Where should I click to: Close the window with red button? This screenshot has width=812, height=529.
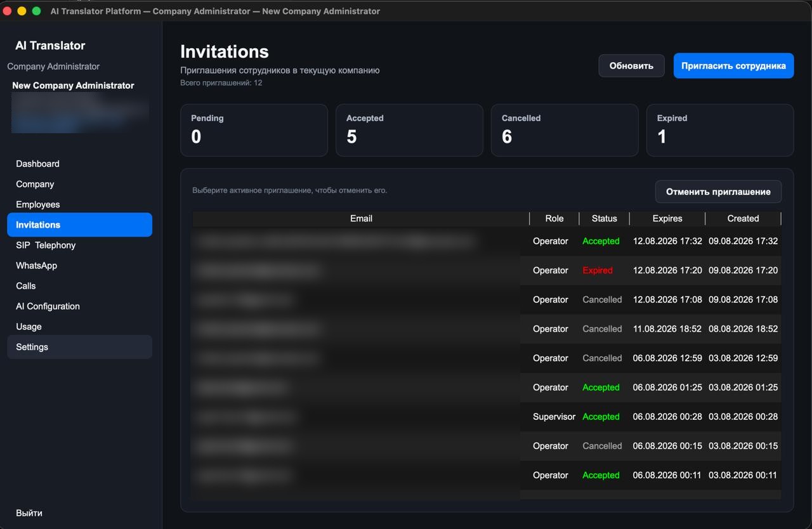point(8,11)
